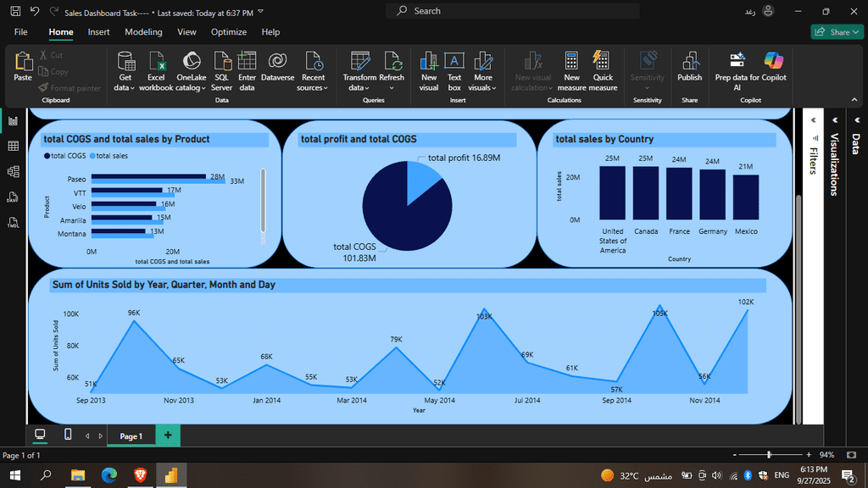Click the Share button
The image size is (868, 488).
[x=836, y=32]
